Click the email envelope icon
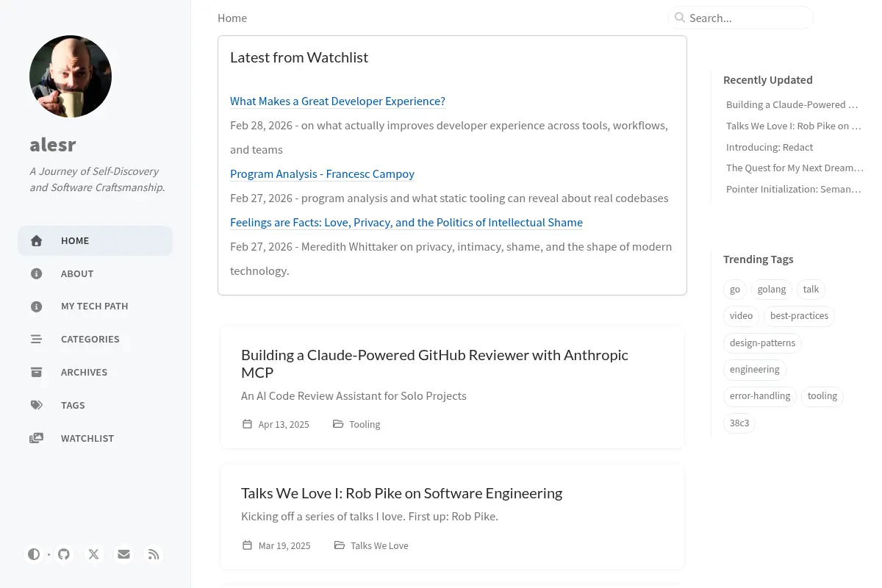The height and width of the screenshot is (588, 882). click(123, 554)
